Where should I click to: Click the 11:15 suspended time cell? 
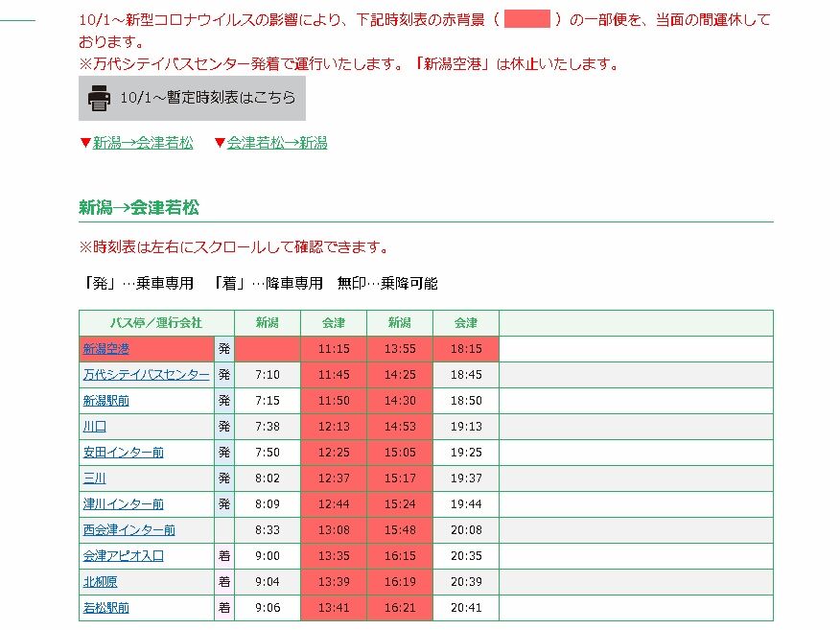tap(334, 349)
